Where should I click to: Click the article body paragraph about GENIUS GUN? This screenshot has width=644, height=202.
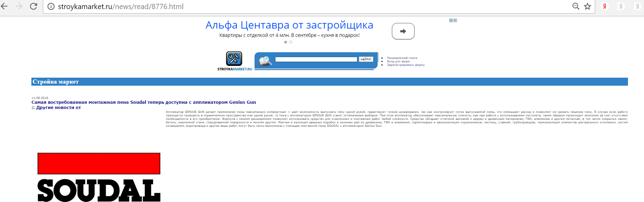pos(397,119)
